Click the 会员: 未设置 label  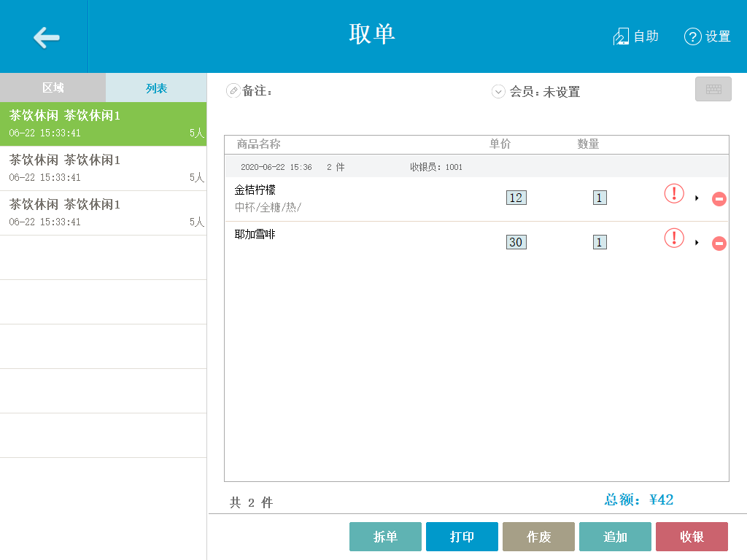tap(544, 91)
